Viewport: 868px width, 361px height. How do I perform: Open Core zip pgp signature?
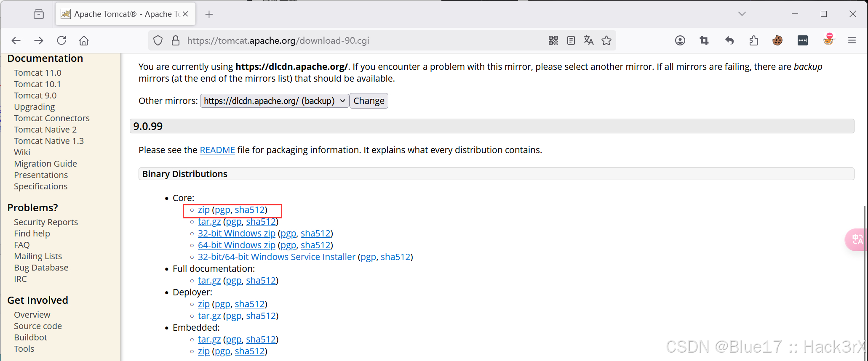tap(222, 210)
